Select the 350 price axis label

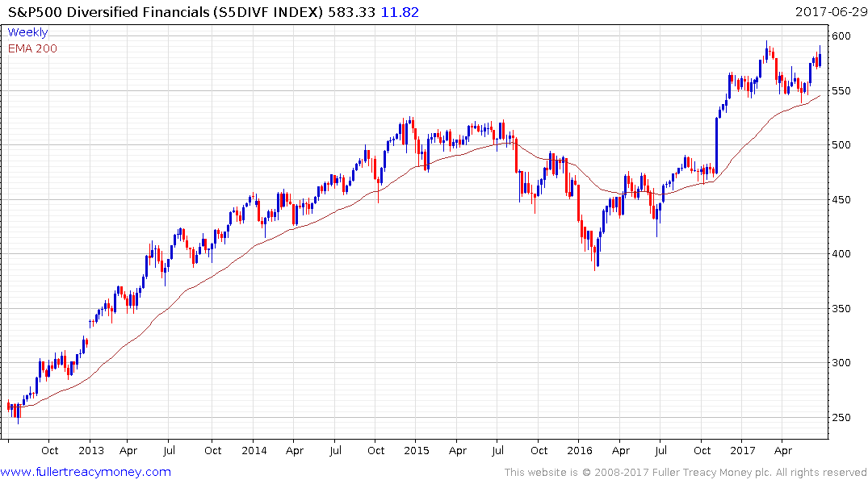coord(841,309)
